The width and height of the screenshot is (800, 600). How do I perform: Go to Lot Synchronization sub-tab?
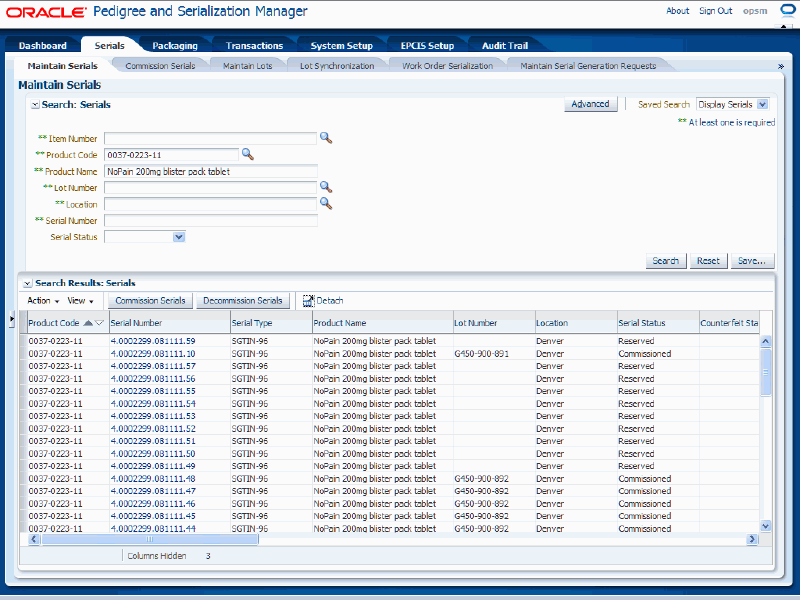point(337,66)
